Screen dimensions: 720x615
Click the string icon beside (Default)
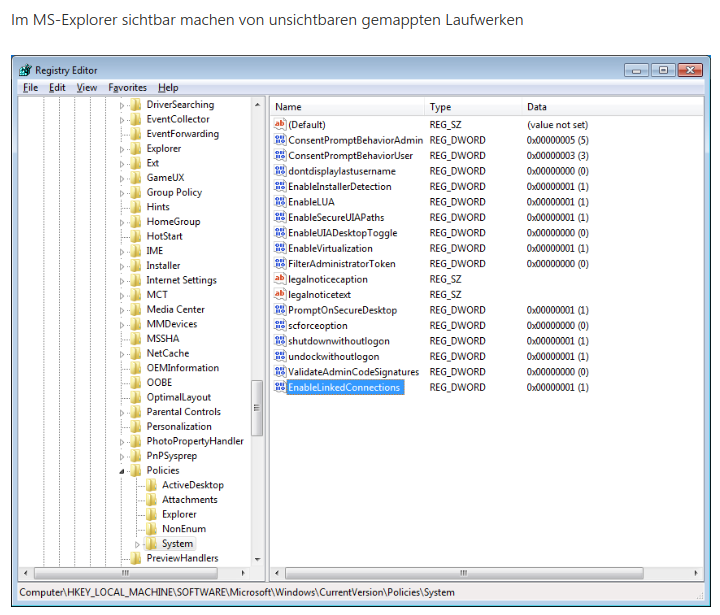coord(280,124)
